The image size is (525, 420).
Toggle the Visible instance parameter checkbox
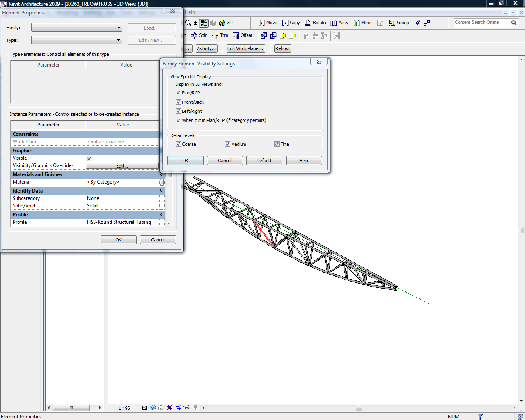tap(89, 158)
